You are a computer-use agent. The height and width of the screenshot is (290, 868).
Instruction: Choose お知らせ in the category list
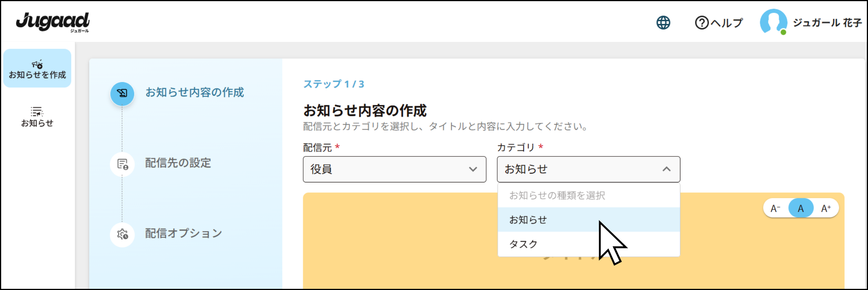pos(528,220)
